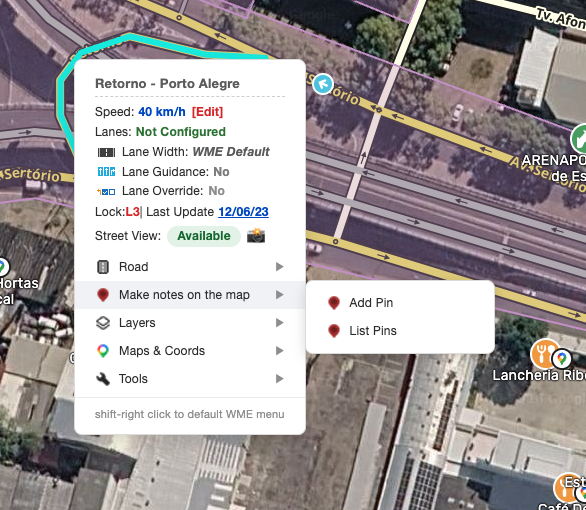Click the 40 km/h speed value

162,112
